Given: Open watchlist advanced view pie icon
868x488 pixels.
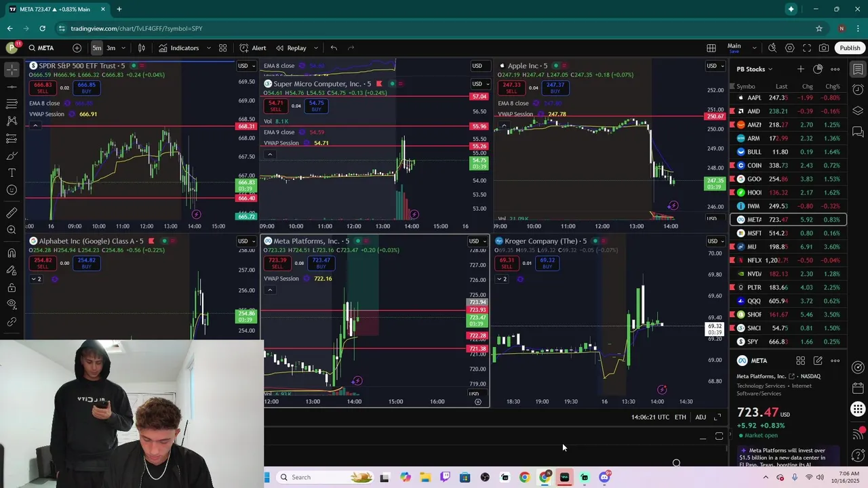Looking at the screenshot, I should point(818,69).
